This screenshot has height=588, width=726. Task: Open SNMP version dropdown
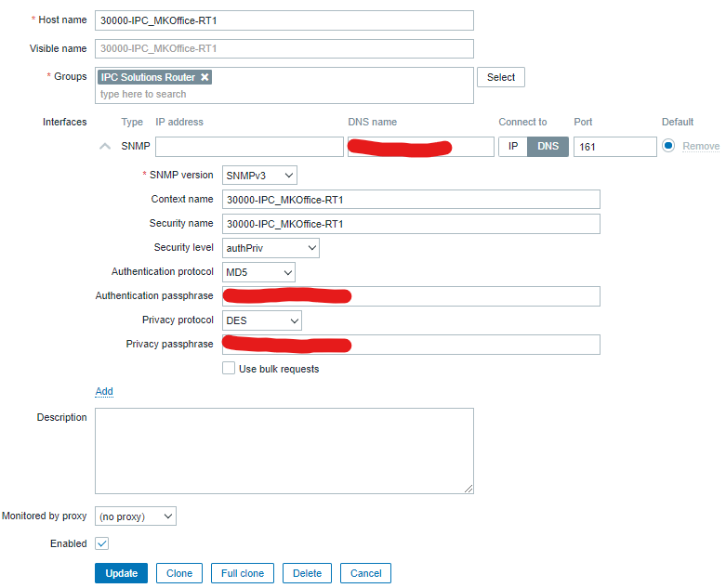[x=259, y=176]
